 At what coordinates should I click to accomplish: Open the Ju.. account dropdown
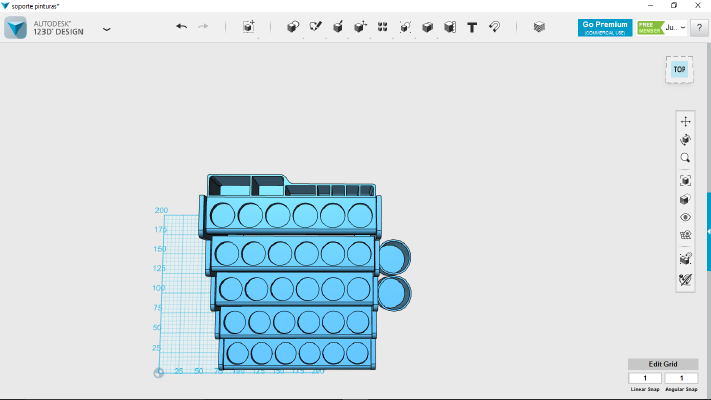675,28
